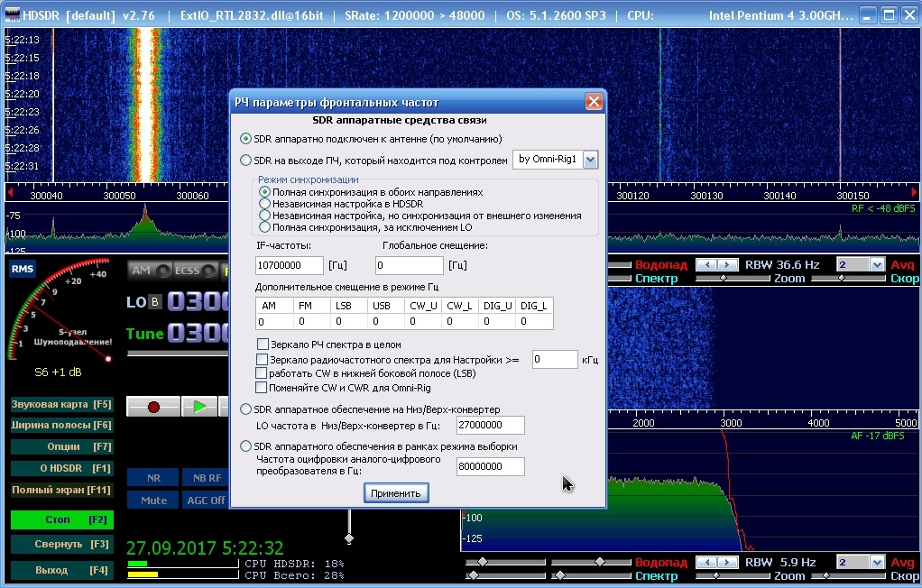This screenshot has height=588, width=922.
Task: Choose 'Независимая настройка, но синхронизация от внешнего изменения'
Action: click(x=264, y=216)
